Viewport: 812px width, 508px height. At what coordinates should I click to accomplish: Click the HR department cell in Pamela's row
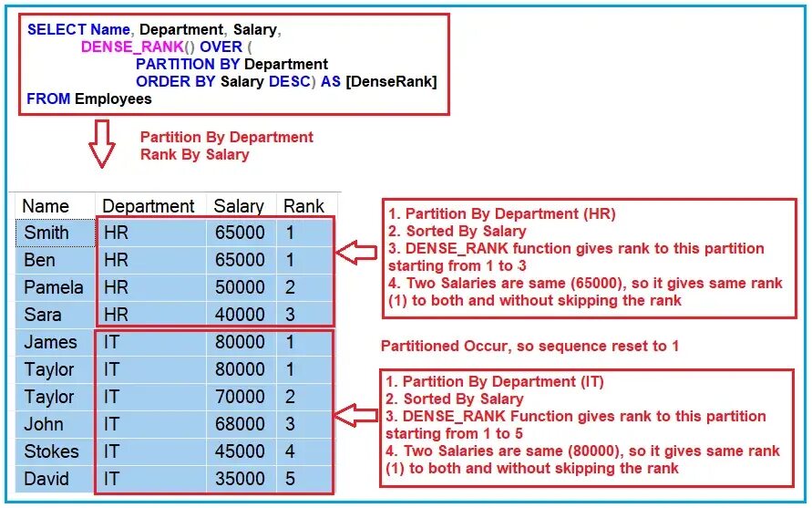[x=150, y=287]
